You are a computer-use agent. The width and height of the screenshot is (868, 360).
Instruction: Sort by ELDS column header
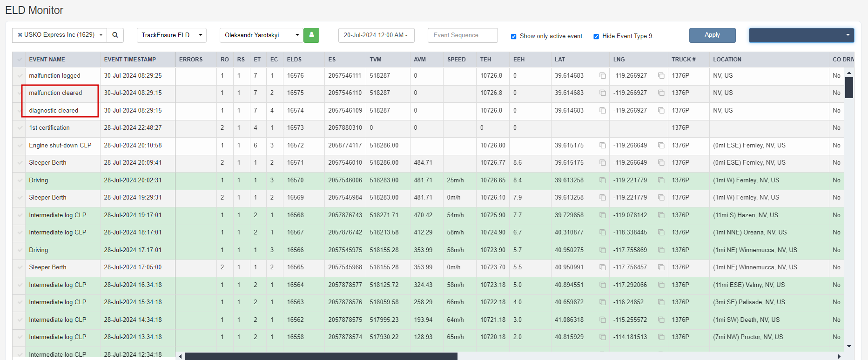(x=294, y=60)
